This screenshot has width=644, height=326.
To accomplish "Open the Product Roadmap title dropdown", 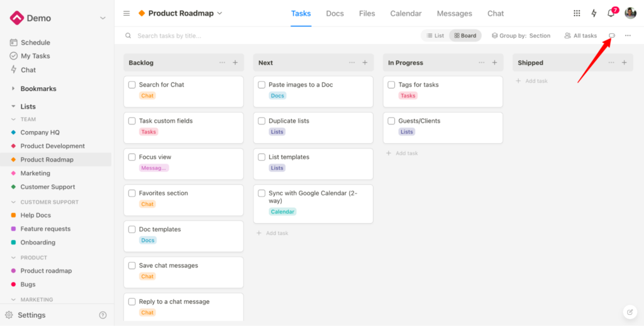I will [219, 13].
